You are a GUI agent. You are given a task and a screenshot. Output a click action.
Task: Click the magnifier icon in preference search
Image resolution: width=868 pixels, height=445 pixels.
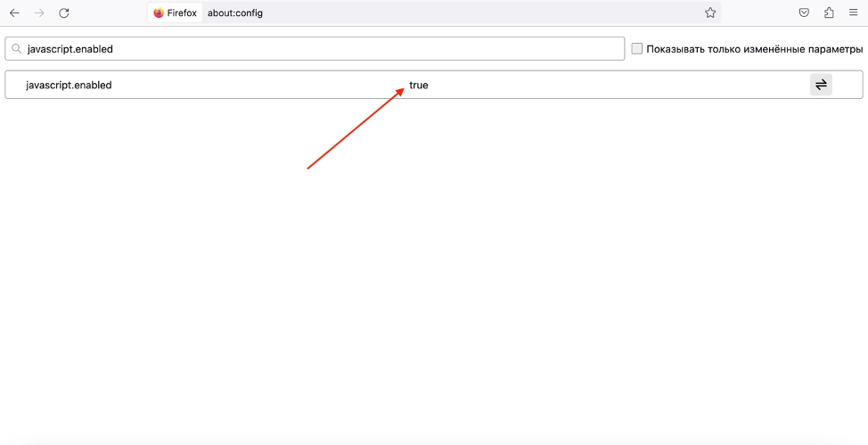pos(17,49)
